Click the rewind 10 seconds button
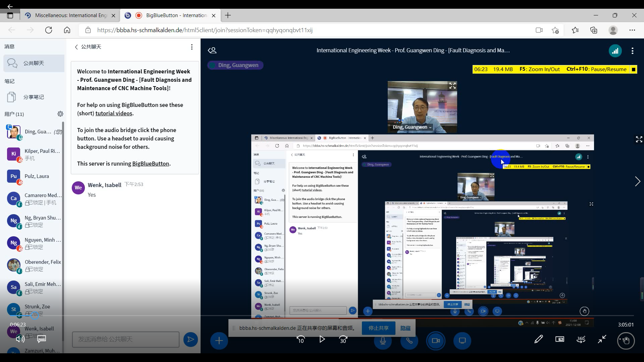The image size is (644, 362). click(301, 339)
